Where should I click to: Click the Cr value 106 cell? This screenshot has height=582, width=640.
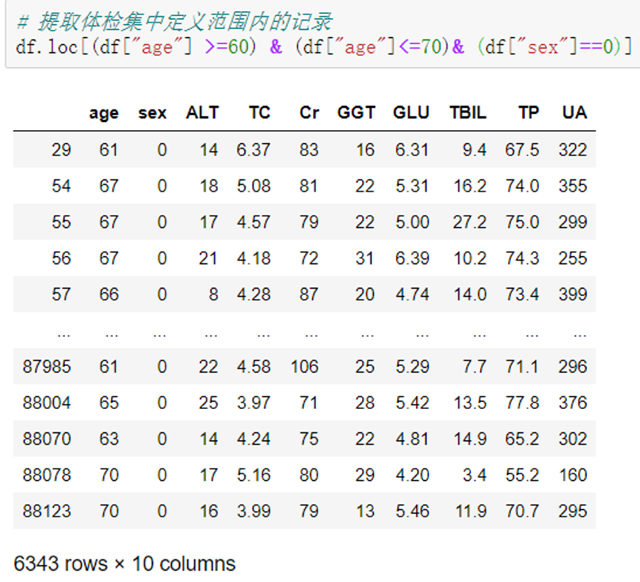click(x=304, y=367)
